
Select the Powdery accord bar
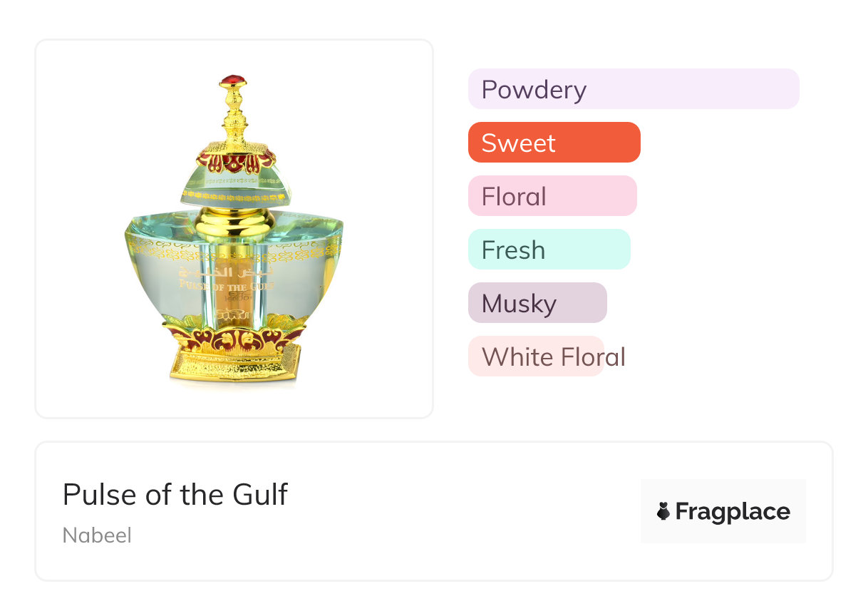point(633,89)
